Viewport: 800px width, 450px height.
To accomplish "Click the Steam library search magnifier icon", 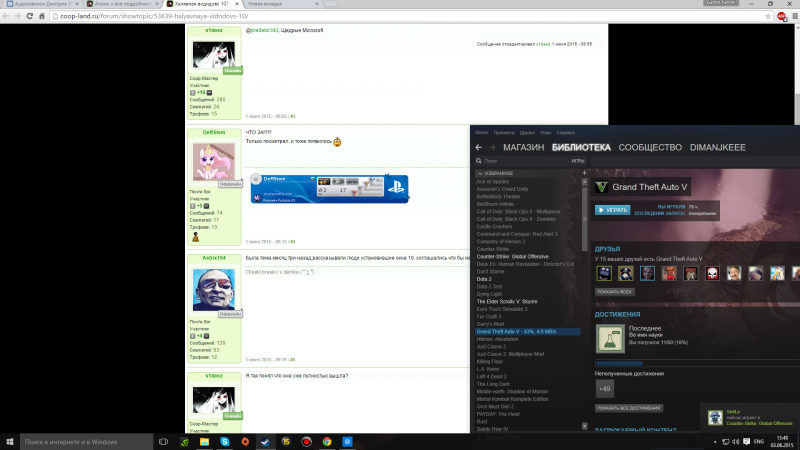I will click(479, 161).
